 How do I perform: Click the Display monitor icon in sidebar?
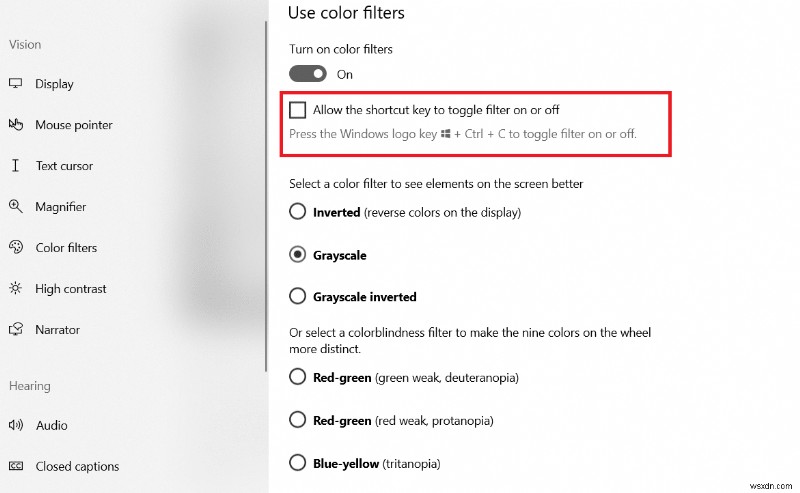(16, 84)
